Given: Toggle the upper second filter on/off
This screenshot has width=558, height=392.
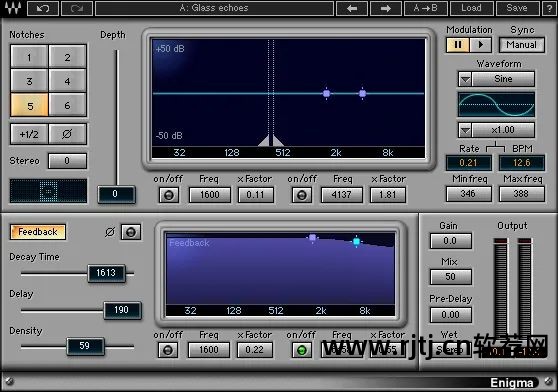Looking at the screenshot, I should pos(302,195).
